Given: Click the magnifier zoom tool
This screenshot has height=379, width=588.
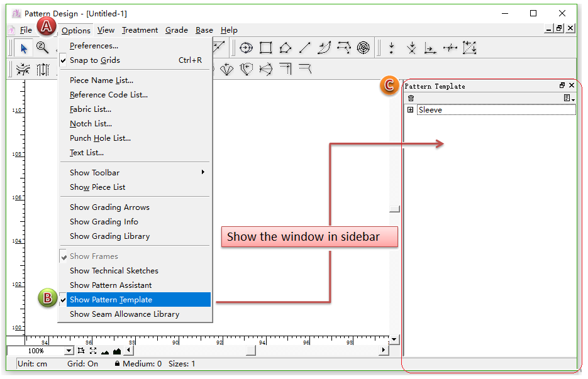Looking at the screenshot, I should (42, 48).
